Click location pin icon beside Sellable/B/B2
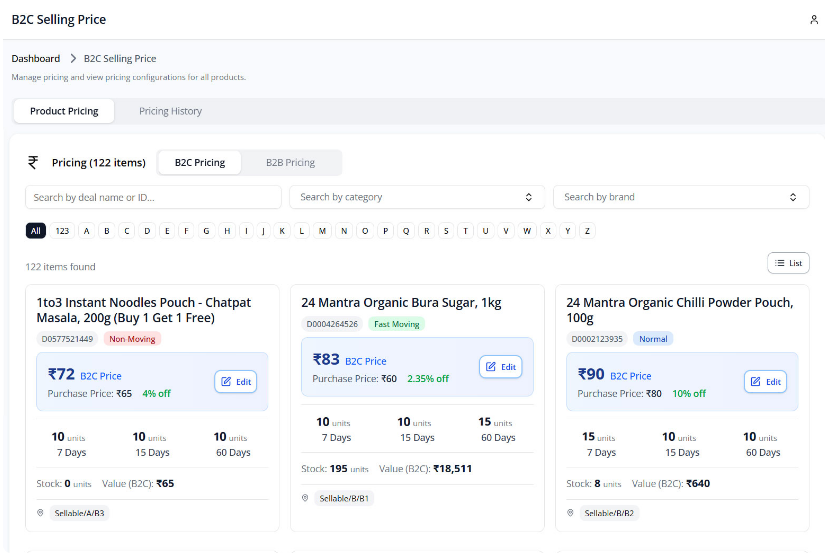Viewport: 829px width, 560px height. 570,513
